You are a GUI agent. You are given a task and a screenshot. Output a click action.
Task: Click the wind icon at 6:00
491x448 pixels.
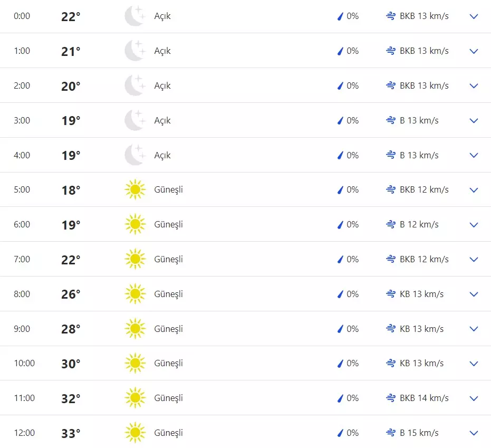tap(391, 224)
